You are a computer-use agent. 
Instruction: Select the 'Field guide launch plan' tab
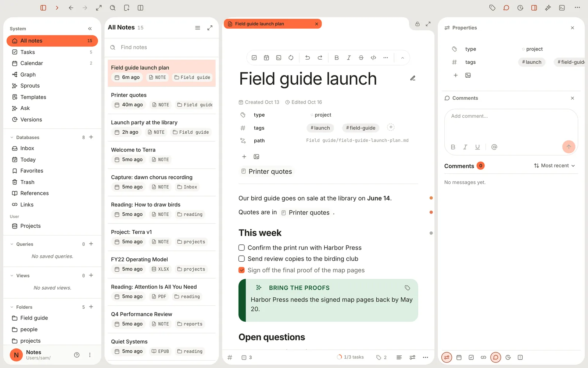click(273, 24)
